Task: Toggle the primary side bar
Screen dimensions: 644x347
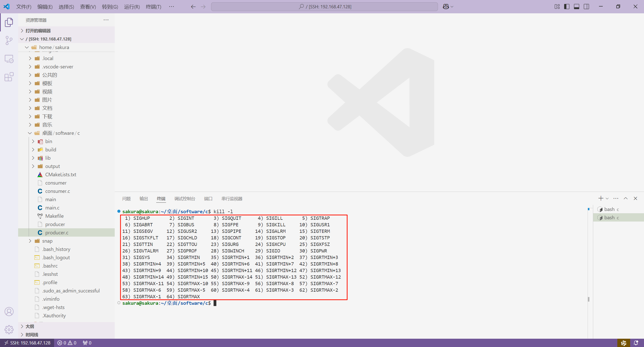Action: [567, 7]
